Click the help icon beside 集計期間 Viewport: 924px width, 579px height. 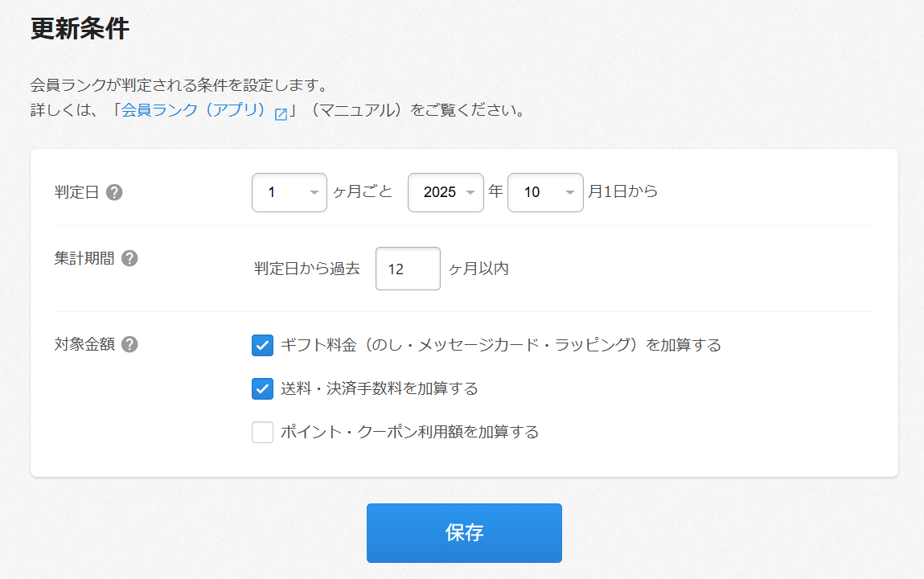pyautogui.click(x=129, y=258)
